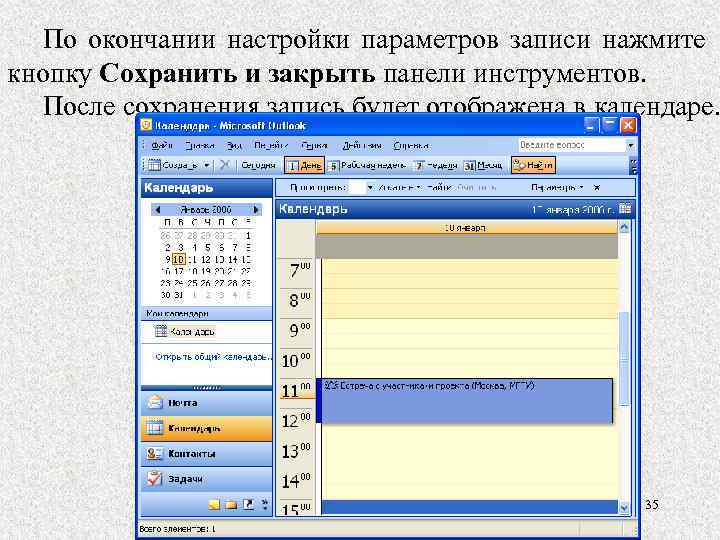Viewport: 720px width, 540px height.
Task: Click the Folder List icon in navigation pane
Action: click(231, 505)
